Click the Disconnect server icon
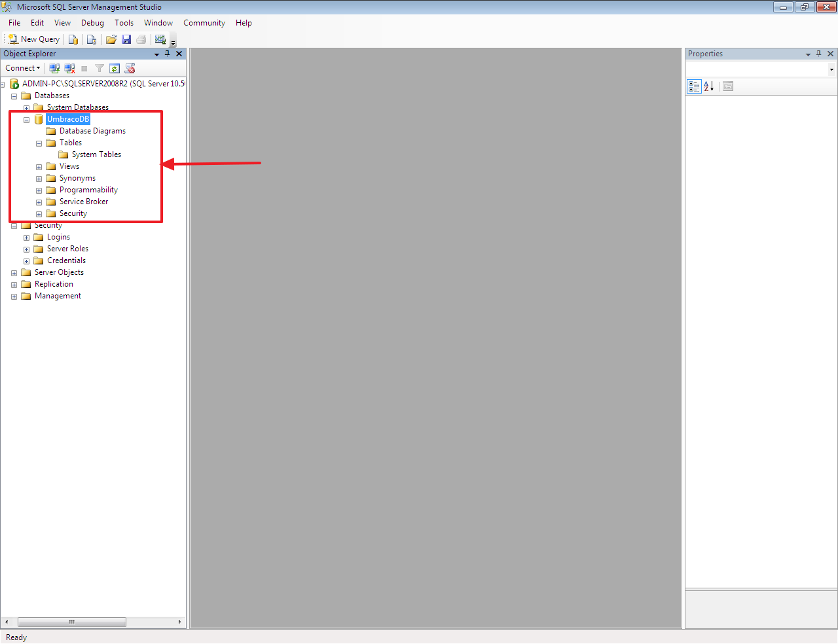The width and height of the screenshot is (838, 644). click(69, 68)
